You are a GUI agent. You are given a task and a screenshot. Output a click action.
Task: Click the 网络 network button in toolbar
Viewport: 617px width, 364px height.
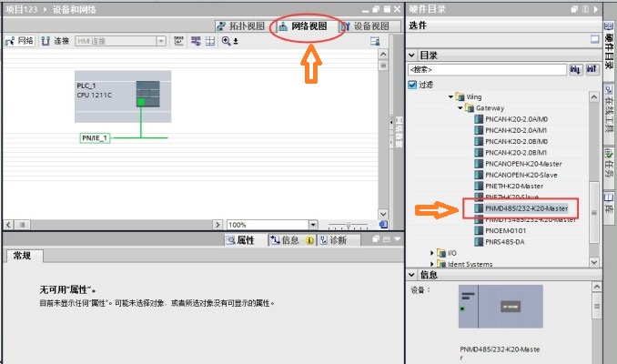(x=20, y=41)
